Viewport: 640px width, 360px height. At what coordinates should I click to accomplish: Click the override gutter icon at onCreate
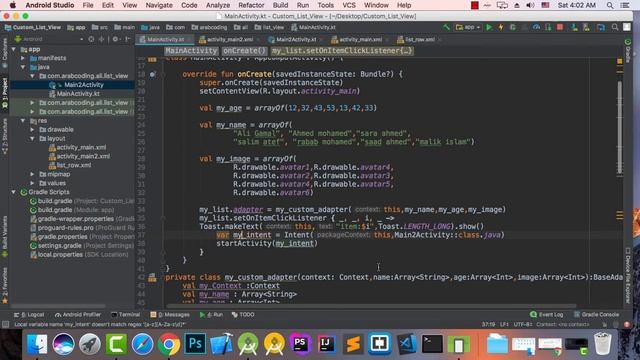(x=153, y=74)
